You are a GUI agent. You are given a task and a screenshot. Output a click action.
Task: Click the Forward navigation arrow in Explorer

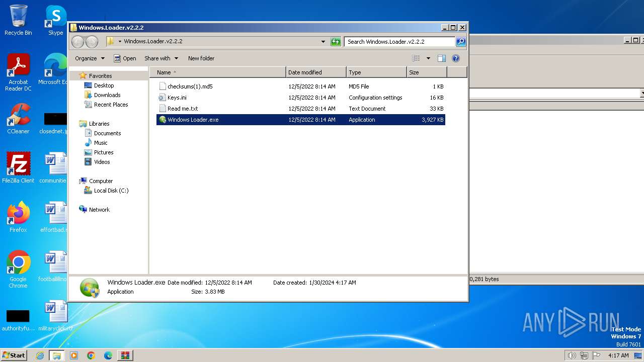pos(92,42)
